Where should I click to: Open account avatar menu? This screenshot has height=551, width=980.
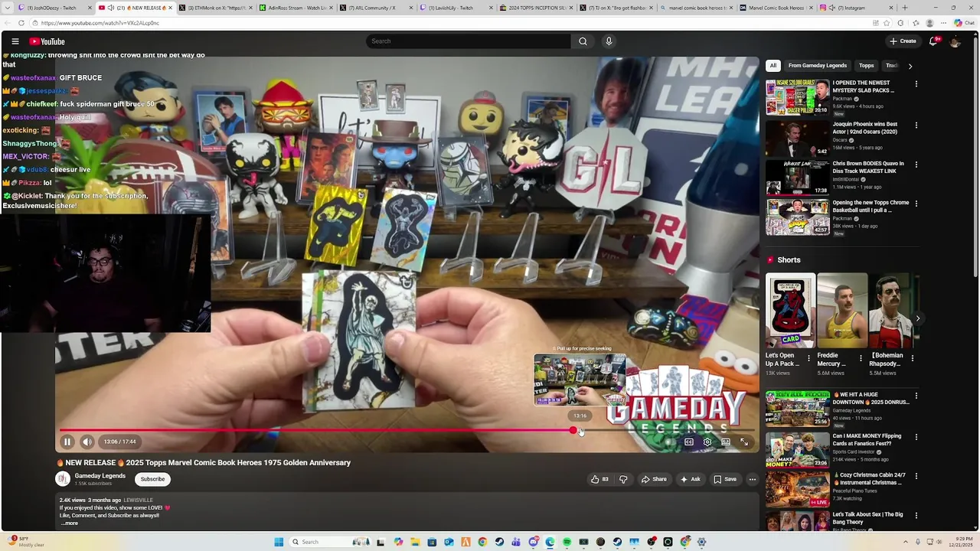pos(955,41)
